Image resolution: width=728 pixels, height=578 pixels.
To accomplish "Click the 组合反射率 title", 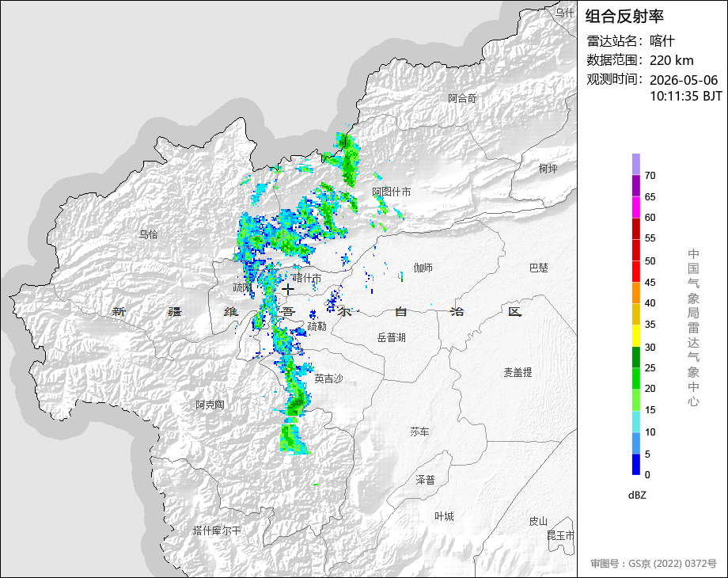I will (624, 17).
